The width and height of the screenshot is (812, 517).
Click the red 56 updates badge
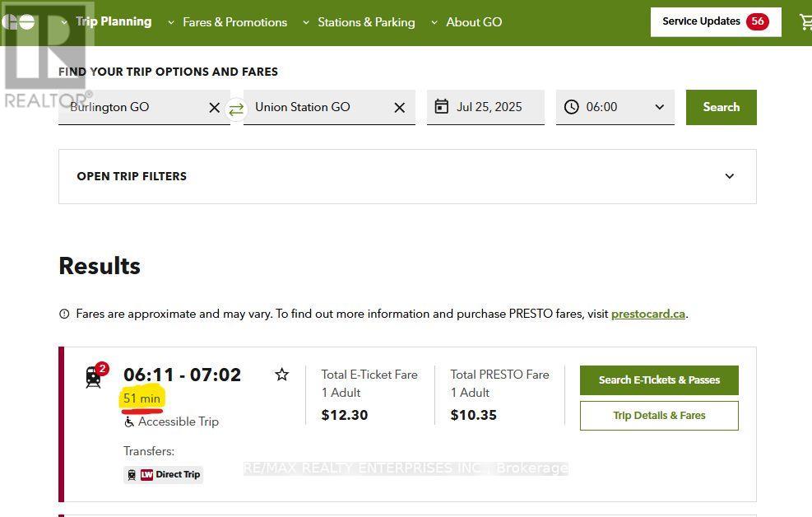pos(757,21)
